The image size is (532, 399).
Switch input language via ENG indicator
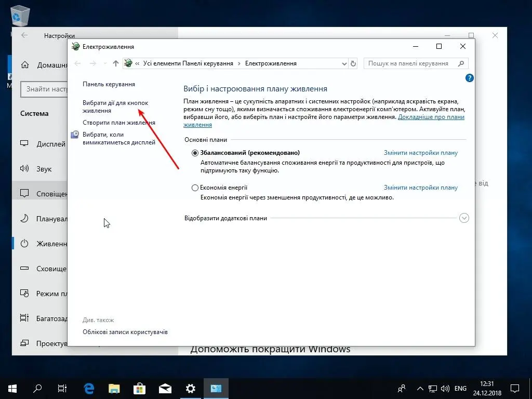[460, 389]
